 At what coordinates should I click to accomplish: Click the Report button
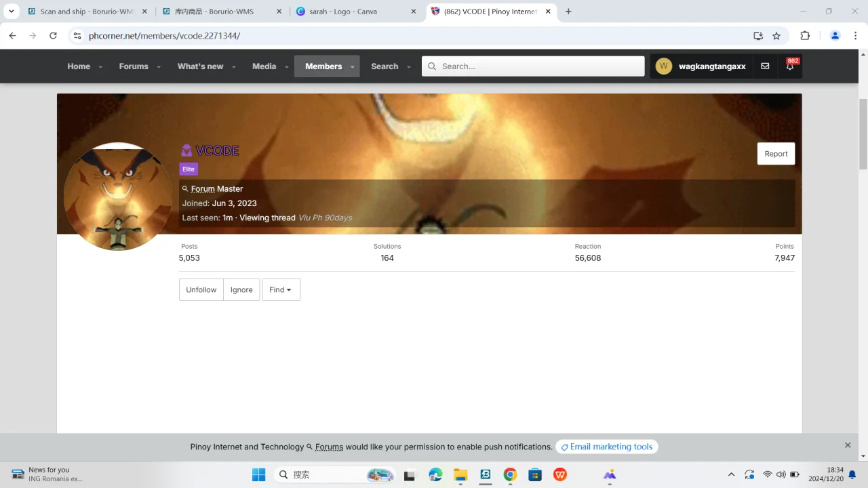[776, 154]
